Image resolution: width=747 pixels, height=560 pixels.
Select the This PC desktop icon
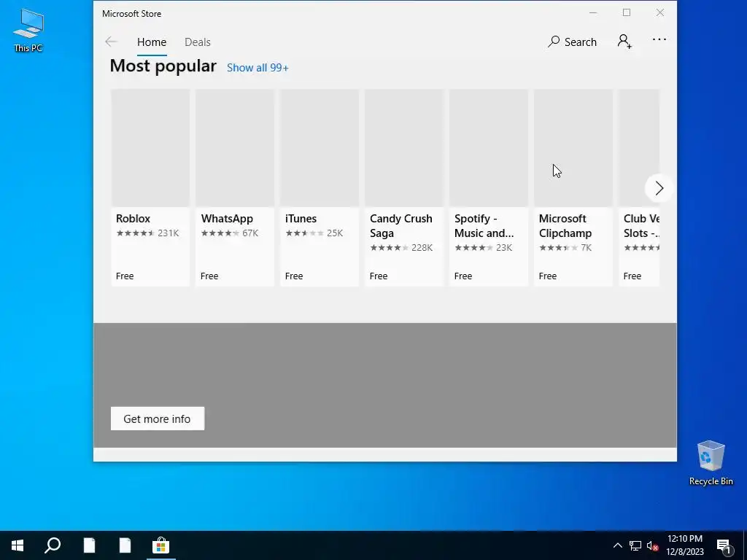point(28,29)
